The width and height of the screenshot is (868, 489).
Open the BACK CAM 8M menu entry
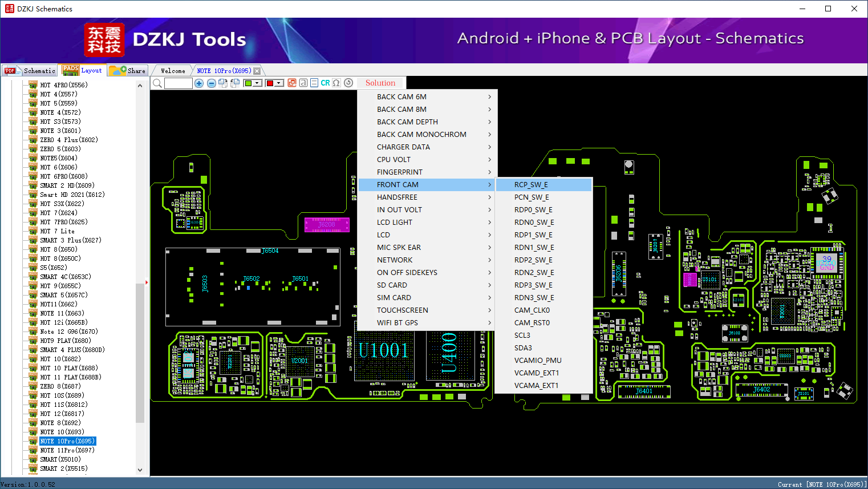tap(427, 110)
